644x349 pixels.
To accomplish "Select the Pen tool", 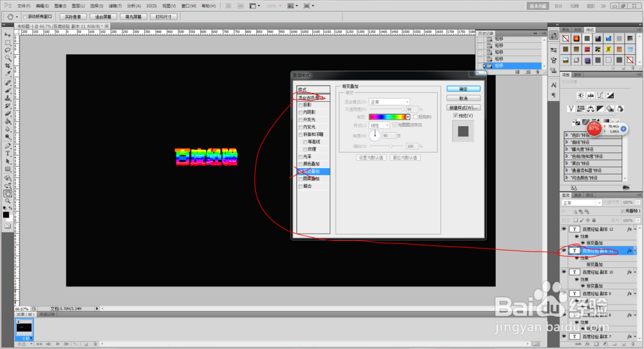I will [x=8, y=146].
